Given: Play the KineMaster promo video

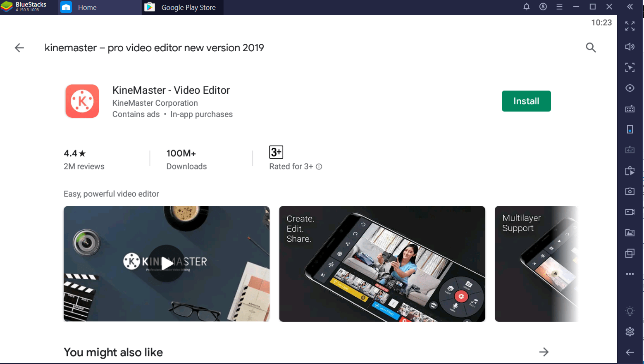Looking at the screenshot, I should tap(167, 264).
